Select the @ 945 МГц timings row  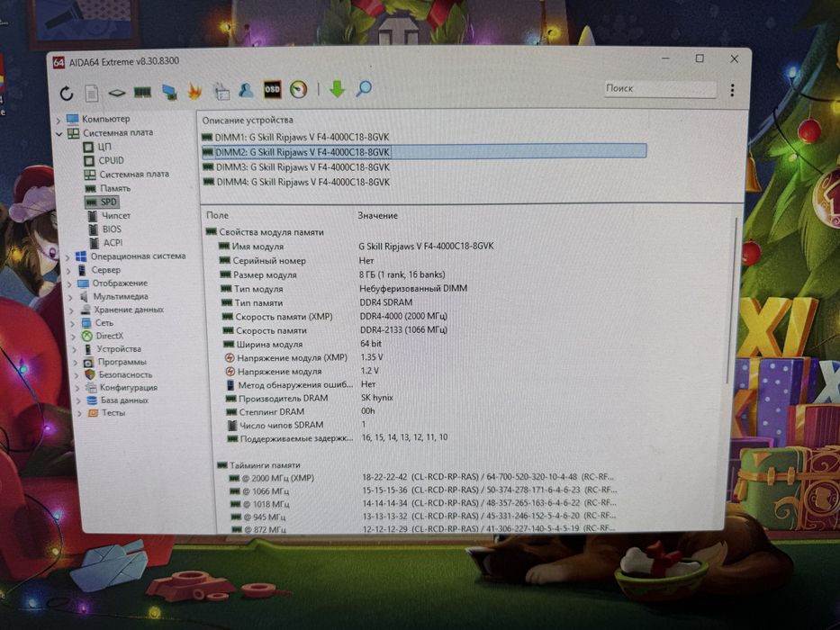pos(423,517)
